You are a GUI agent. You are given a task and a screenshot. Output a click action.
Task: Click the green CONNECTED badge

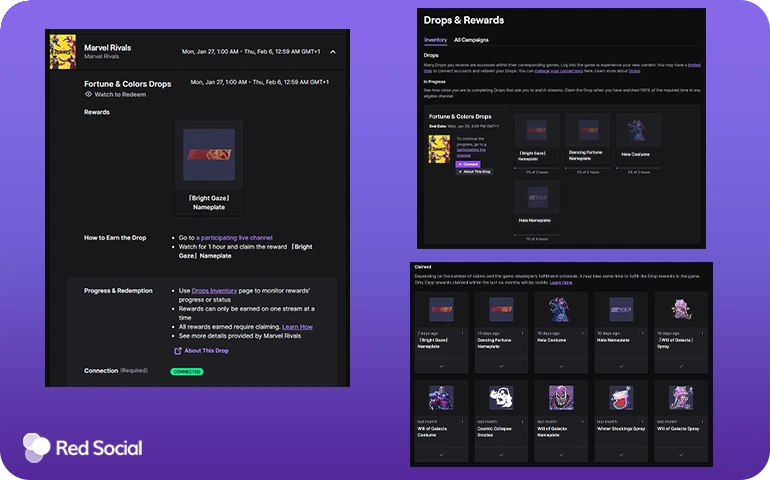click(x=187, y=372)
